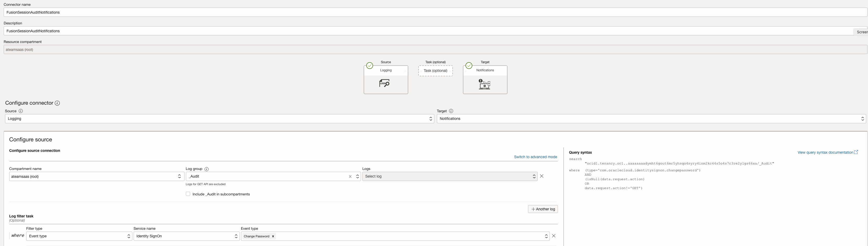Open the Target Notifications dropdown

click(651, 119)
